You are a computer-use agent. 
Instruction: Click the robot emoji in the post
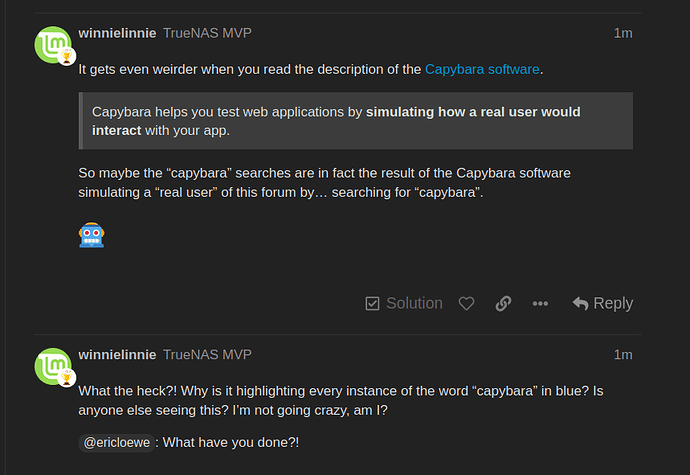pyautogui.click(x=92, y=235)
